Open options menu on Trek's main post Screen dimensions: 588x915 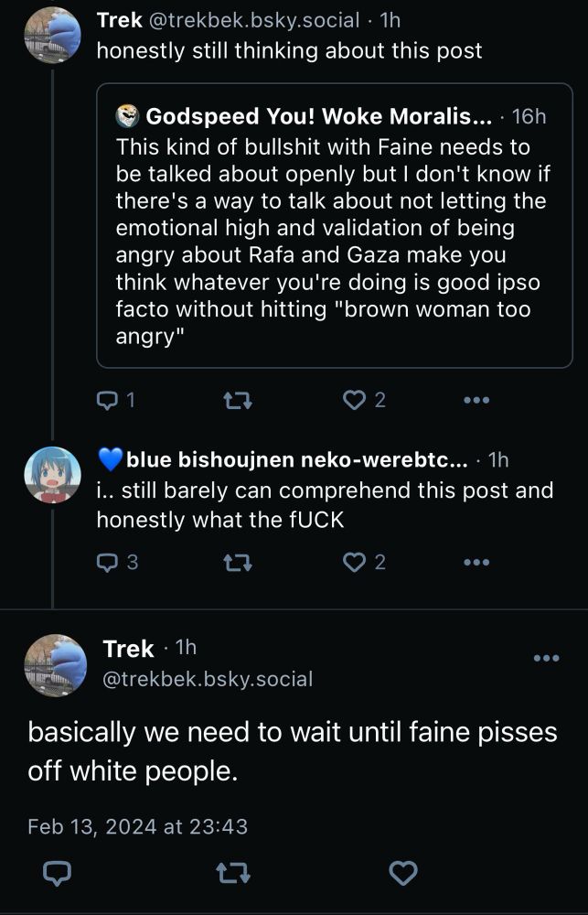(x=546, y=656)
